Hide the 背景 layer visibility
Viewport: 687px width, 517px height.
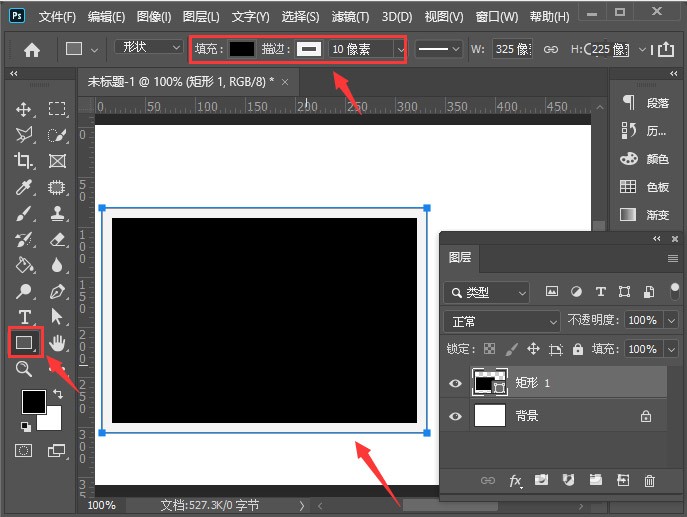(x=456, y=417)
